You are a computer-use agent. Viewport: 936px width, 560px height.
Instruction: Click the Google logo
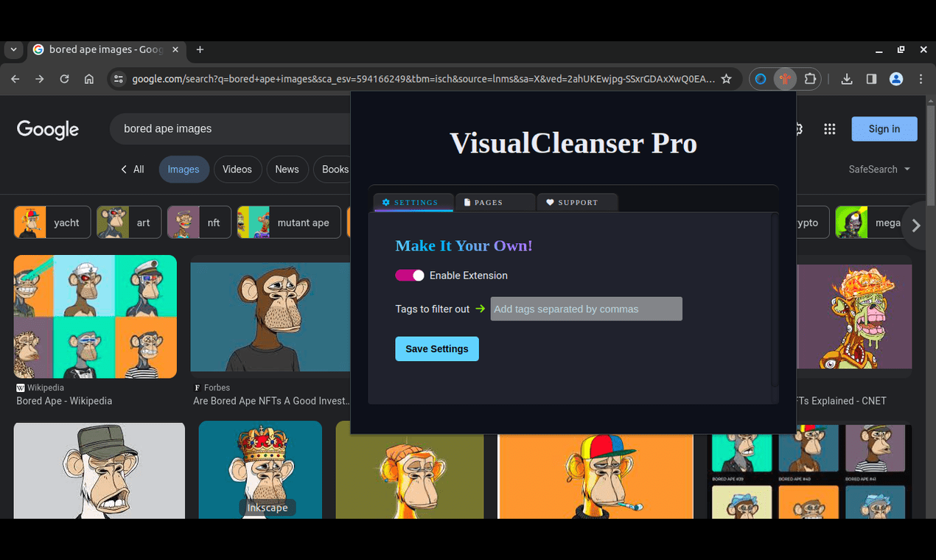point(48,129)
